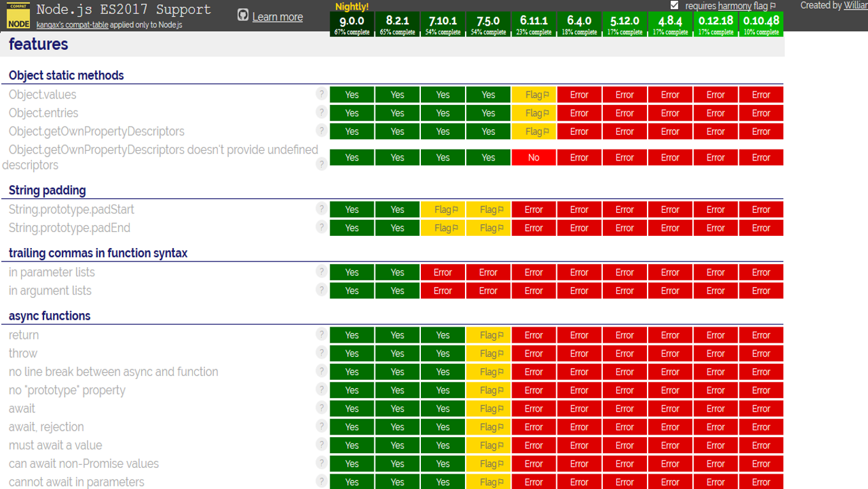The image size is (868, 489).
Task: Click the question mark beside Object.getOwnPropertyDescriptors row
Action: click(x=321, y=131)
